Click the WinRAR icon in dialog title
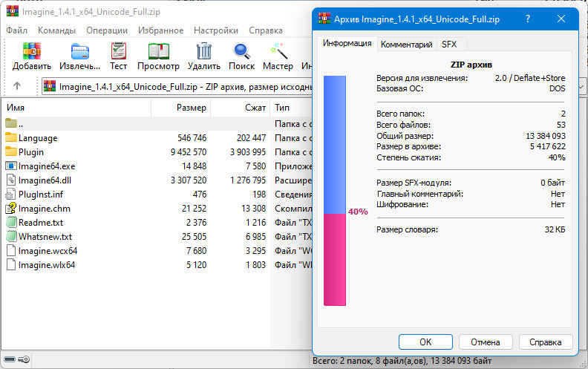This screenshot has height=369, width=588. click(x=324, y=19)
